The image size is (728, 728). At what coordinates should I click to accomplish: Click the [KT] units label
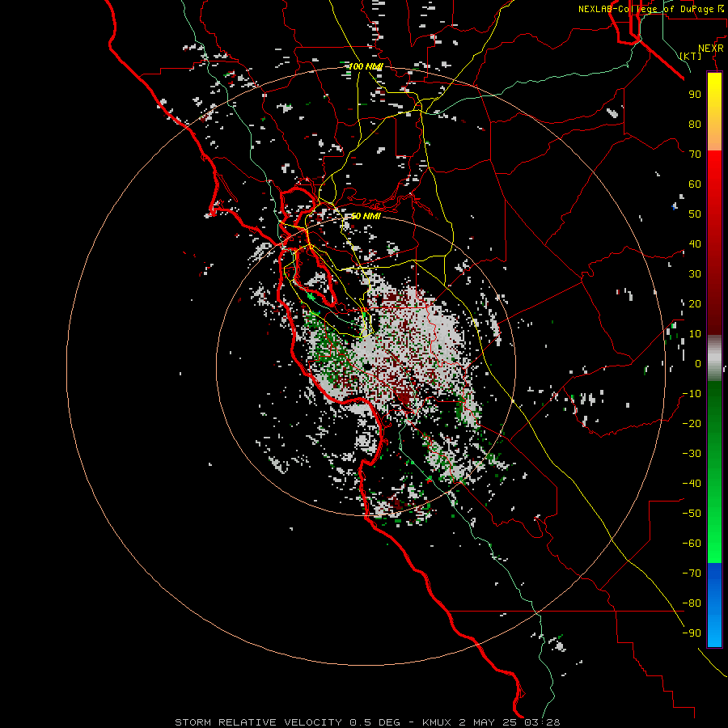click(691, 56)
